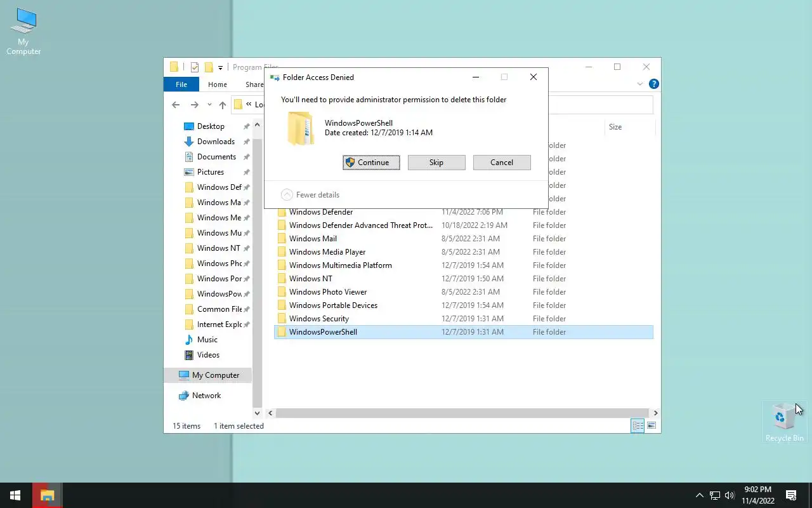This screenshot has height=508, width=812.
Task: Expand the Explorer ribbon chevron
Action: (x=640, y=84)
